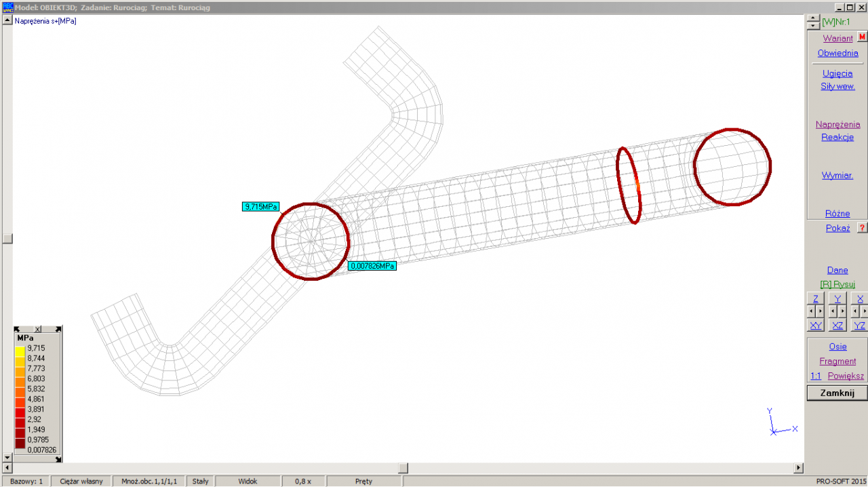Viewport: 868px width, 487px height.
Task: Click the 9,715MPa stress label
Action: (260, 206)
